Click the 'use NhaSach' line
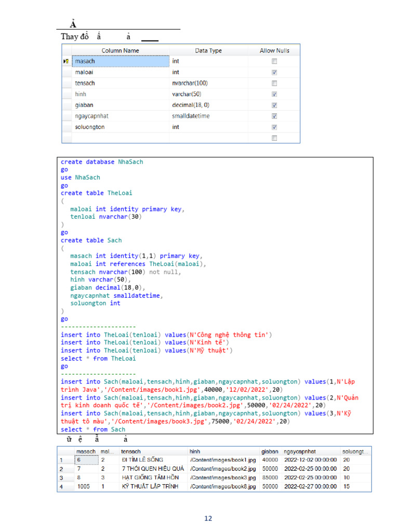 (x=81, y=178)
